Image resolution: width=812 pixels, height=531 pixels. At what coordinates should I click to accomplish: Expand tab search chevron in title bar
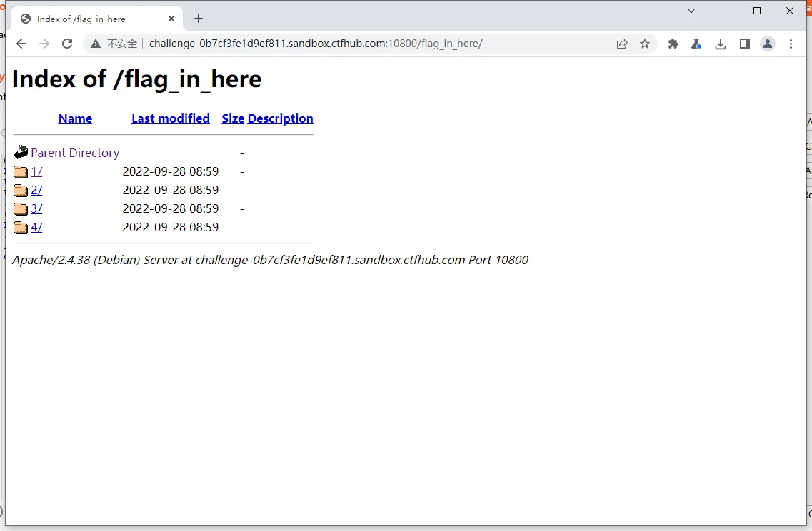[691, 11]
